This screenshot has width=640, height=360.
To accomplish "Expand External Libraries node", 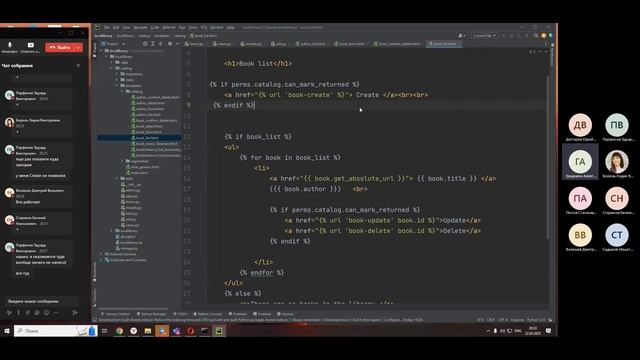I will [102, 254].
